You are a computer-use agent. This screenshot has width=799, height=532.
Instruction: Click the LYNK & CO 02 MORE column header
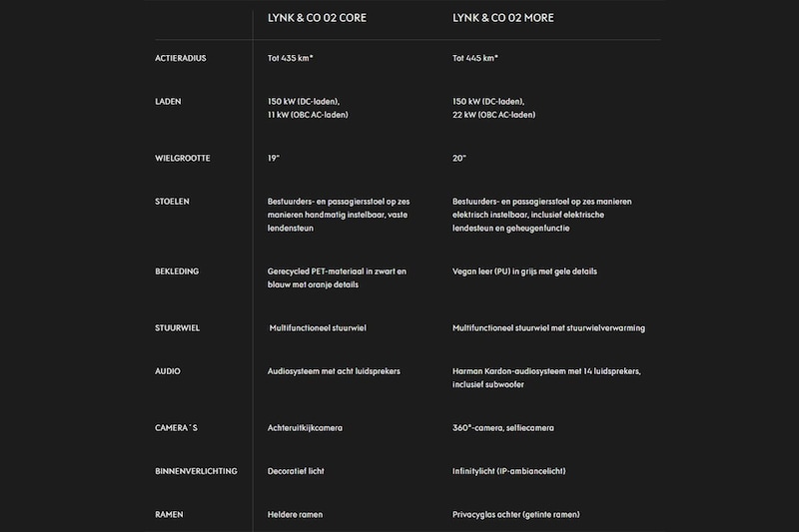point(503,18)
